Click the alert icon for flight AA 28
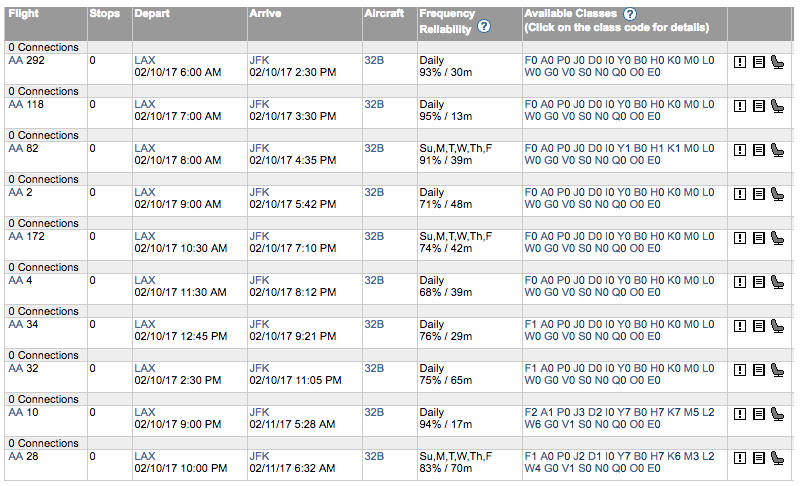Viewport: 802px width, 486px height. tap(740, 458)
